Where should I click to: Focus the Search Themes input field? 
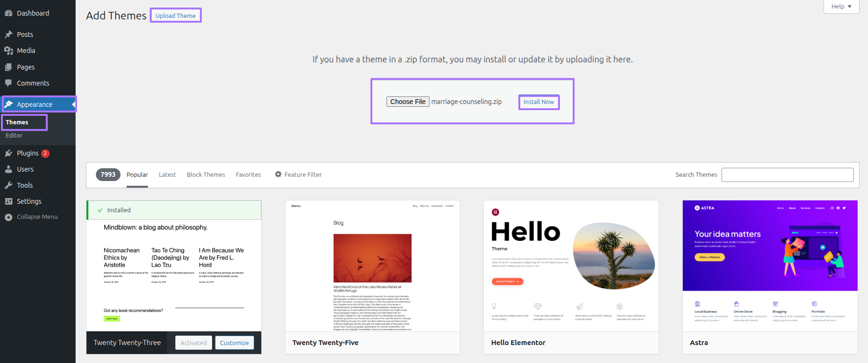point(787,175)
